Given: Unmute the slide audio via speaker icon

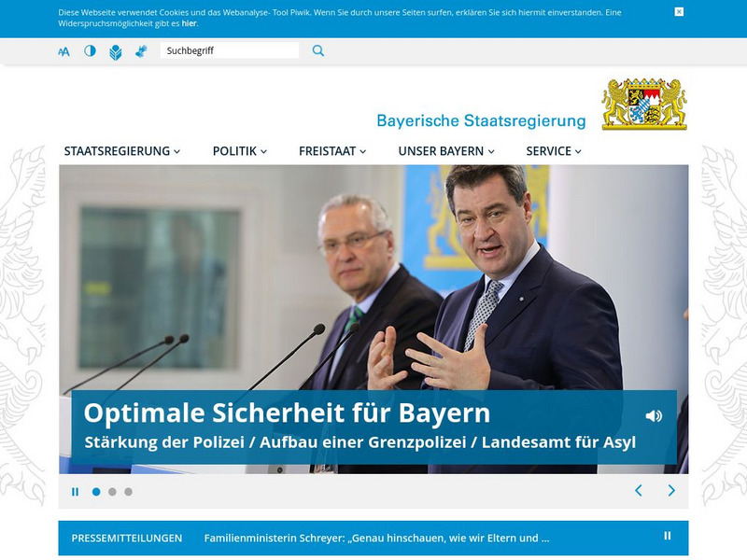Looking at the screenshot, I should tap(654, 414).
